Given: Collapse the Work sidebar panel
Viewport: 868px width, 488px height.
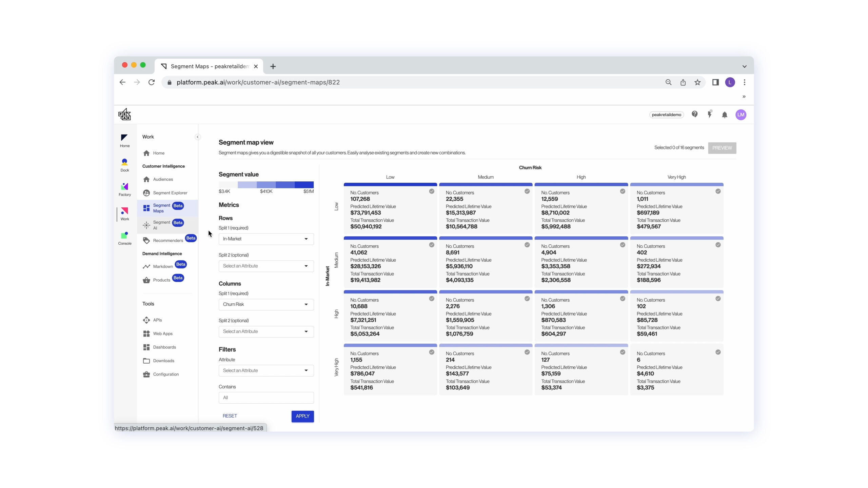Looking at the screenshot, I should coord(198,137).
